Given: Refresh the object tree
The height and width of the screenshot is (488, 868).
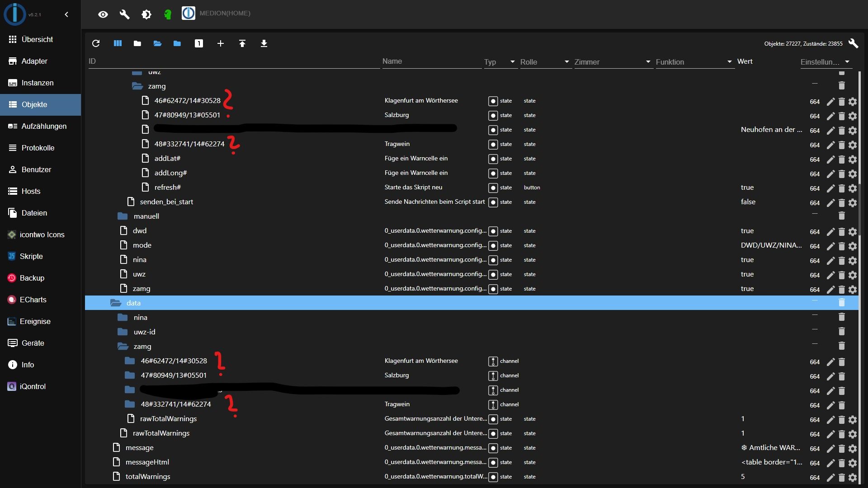Looking at the screenshot, I should (x=96, y=43).
